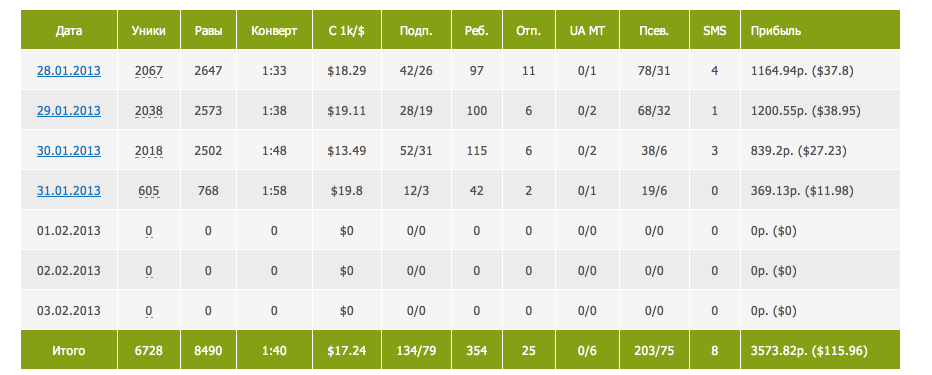The height and width of the screenshot is (375, 932).
Task: Select the Подп. column header
Action: (416, 30)
